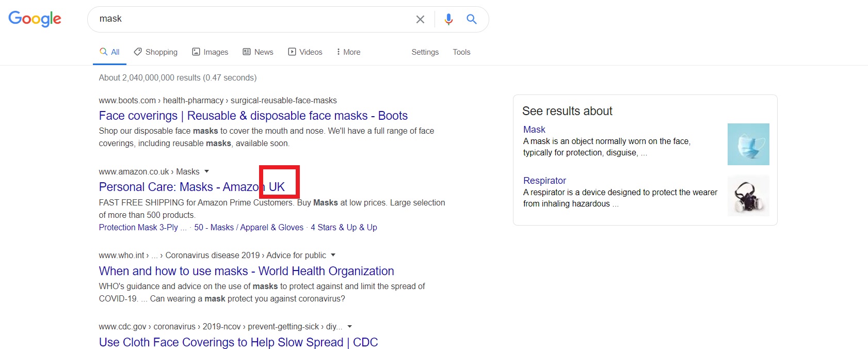The image size is (868, 349).
Task: Click the www.boots.com URL breadcrumb
Action: point(218,101)
